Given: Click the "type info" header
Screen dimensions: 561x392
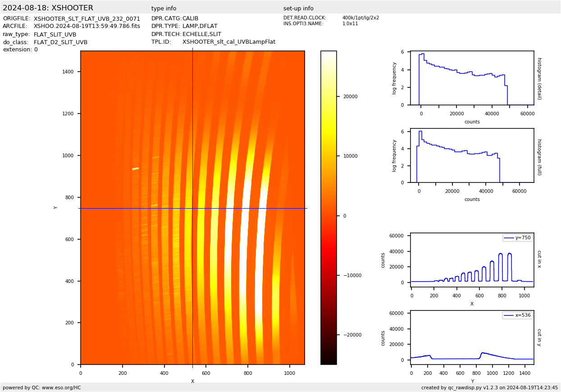Looking at the screenshot, I should (164, 9).
